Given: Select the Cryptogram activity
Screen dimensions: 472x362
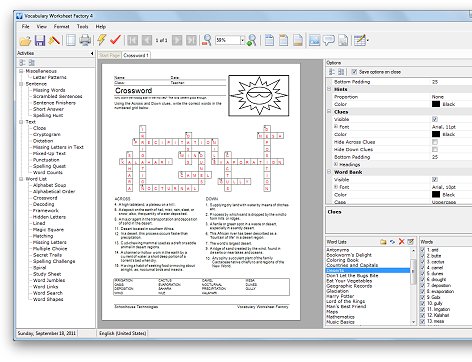Looking at the screenshot, I should point(47,134).
